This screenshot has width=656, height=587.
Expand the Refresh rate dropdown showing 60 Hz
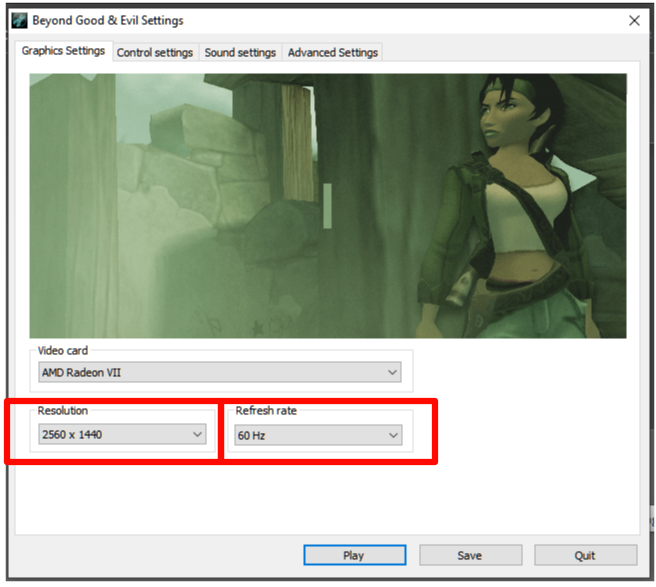(318, 435)
